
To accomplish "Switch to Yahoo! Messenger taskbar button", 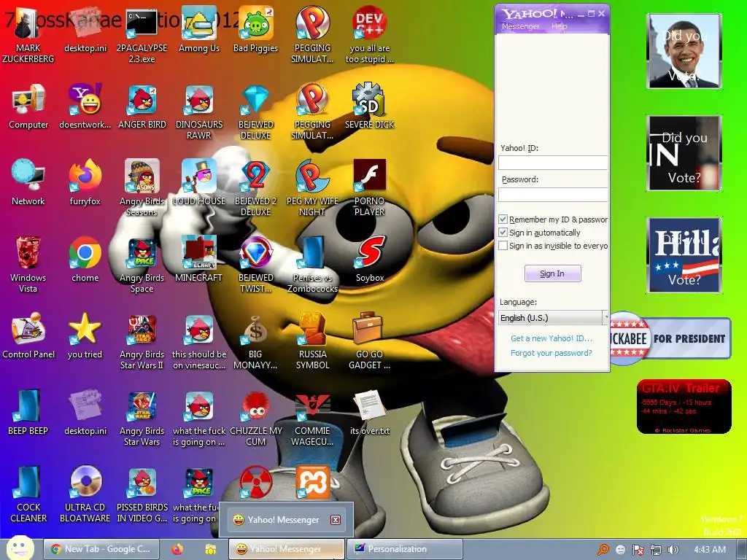I will (286, 549).
